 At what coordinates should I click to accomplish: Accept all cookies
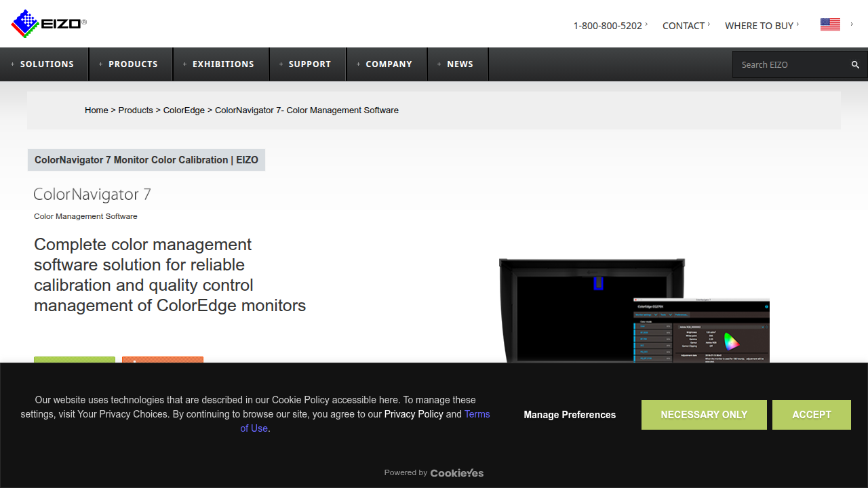tap(812, 415)
